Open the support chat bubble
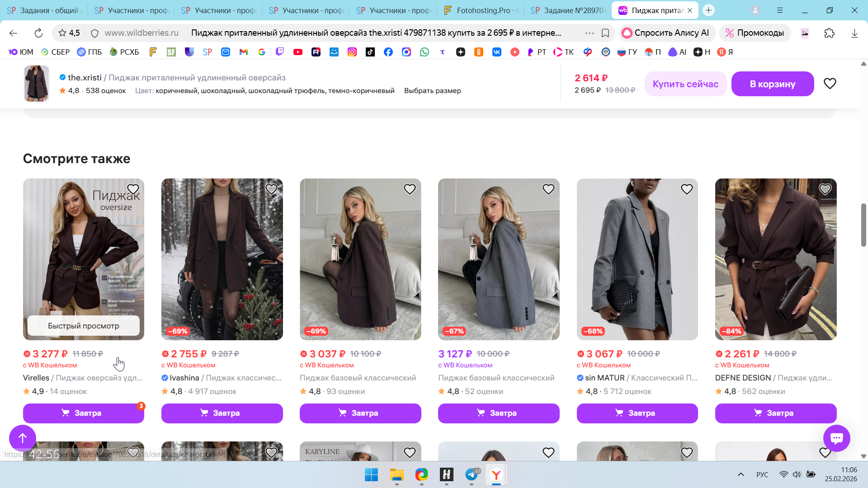This screenshot has height=488, width=868. [x=836, y=438]
